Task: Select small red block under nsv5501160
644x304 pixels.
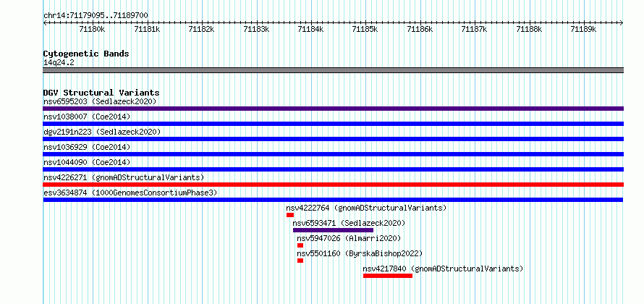Action: coord(300,261)
